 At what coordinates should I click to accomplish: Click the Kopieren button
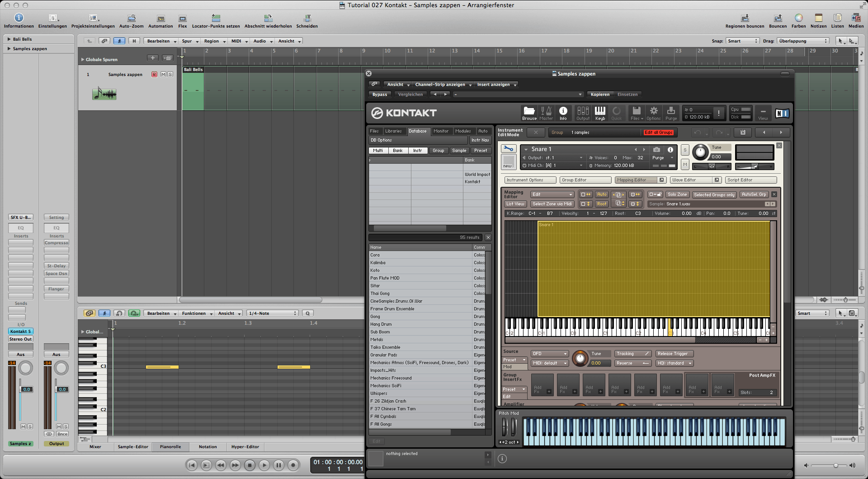click(x=600, y=95)
